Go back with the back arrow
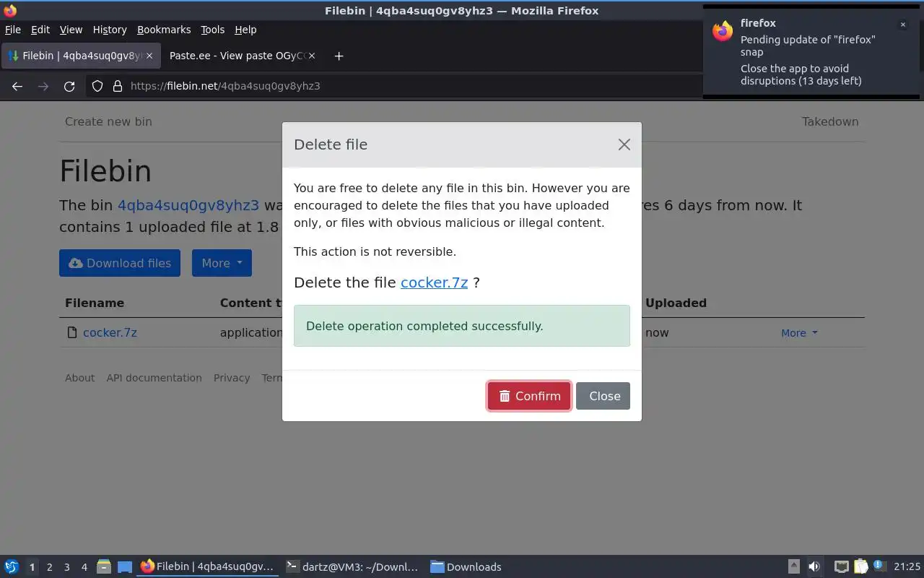This screenshot has width=924, height=578. click(x=17, y=86)
